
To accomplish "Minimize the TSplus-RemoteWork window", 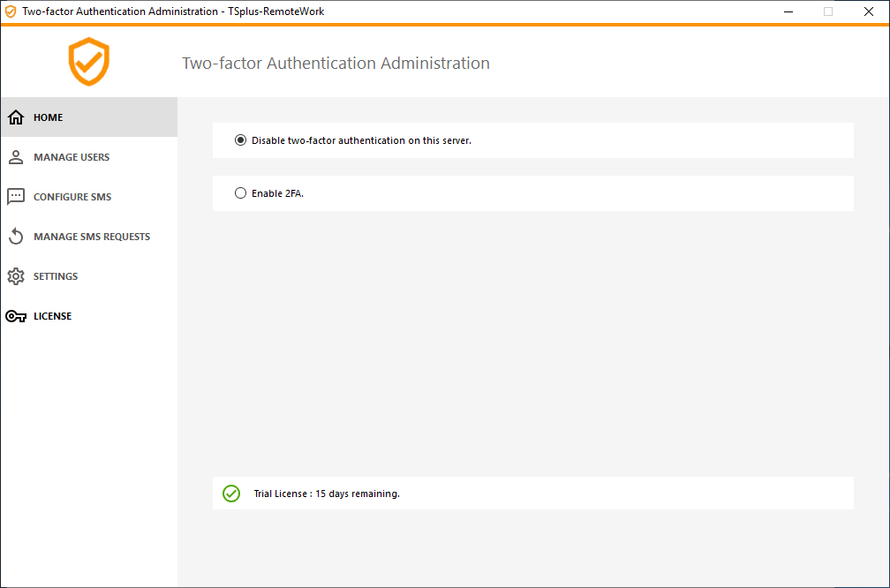I will 787,11.
